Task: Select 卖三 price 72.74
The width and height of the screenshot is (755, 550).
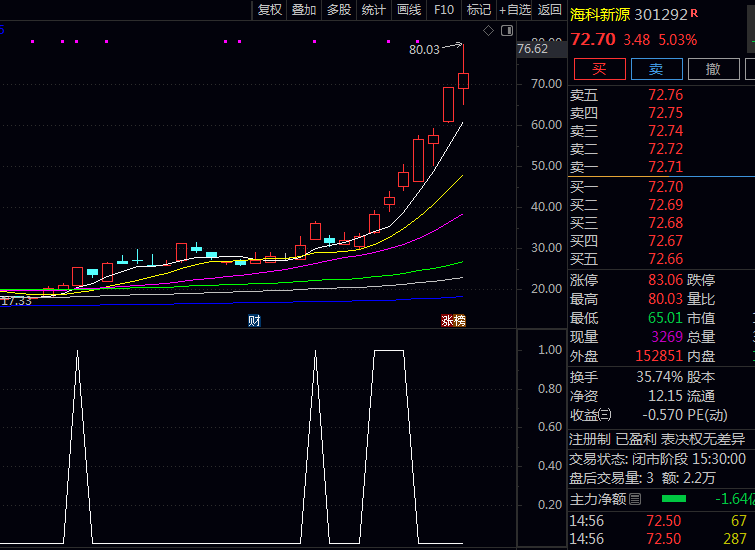Action: (665, 131)
